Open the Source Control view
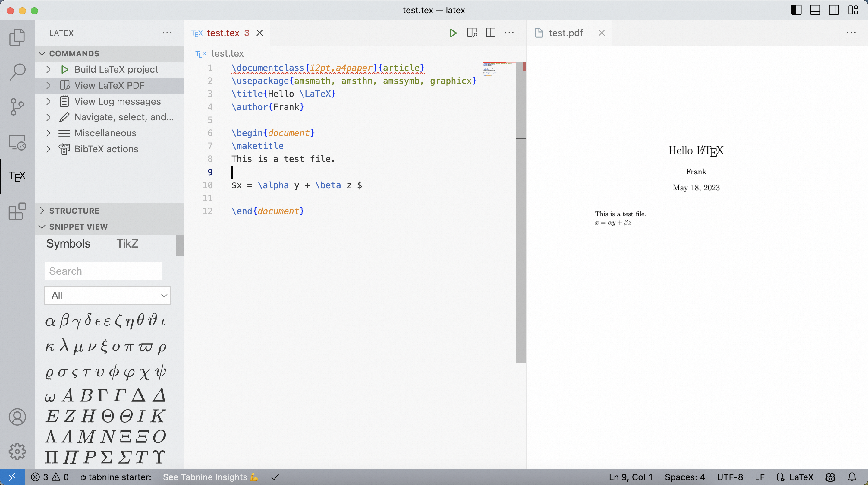The height and width of the screenshot is (485, 868). pos(17,107)
